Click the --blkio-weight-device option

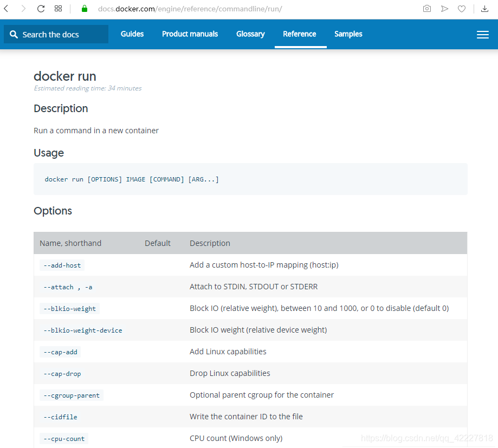(82, 330)
